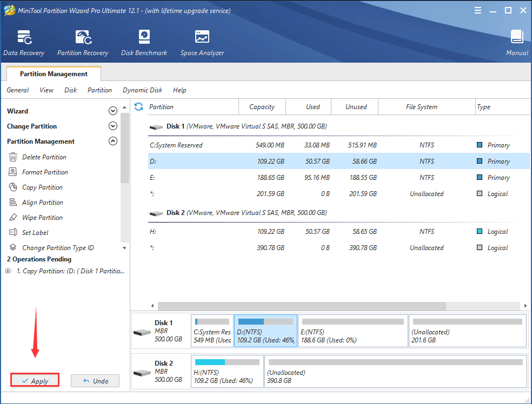Click the Format Partition icon
The width and height of the screenshot is (532, 404).
(x=13, y=172)
